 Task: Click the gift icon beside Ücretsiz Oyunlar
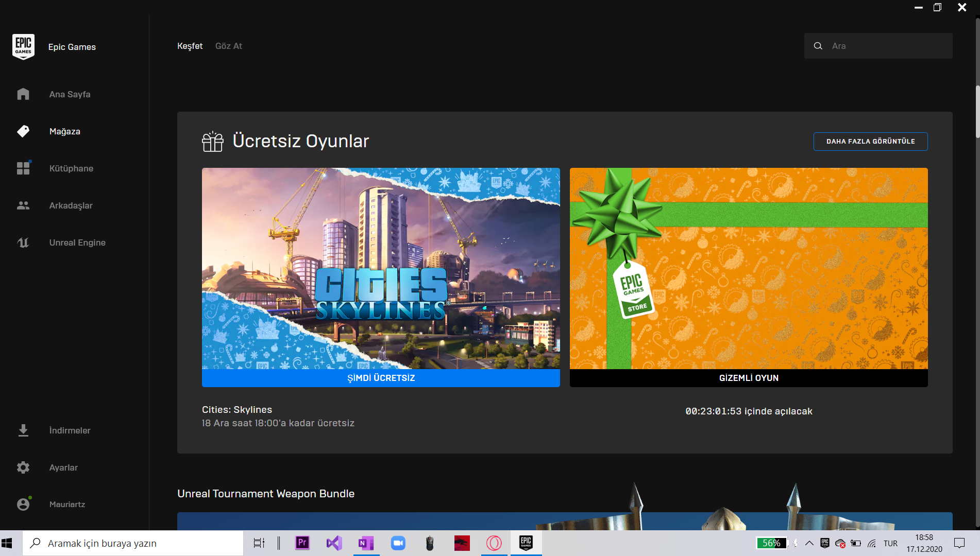tap(213, 141)
